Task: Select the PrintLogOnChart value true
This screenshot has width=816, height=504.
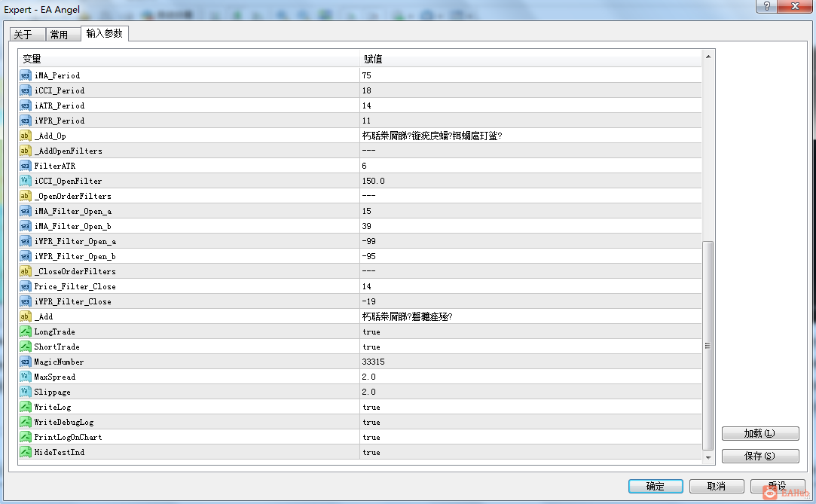Action: (371, 438)
